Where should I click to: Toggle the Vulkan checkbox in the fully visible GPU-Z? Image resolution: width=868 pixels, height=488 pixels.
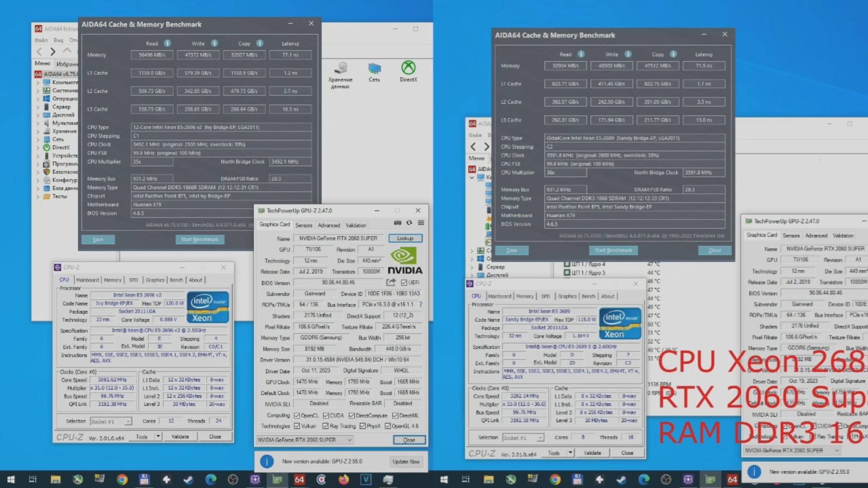click(x=297, y=426)
